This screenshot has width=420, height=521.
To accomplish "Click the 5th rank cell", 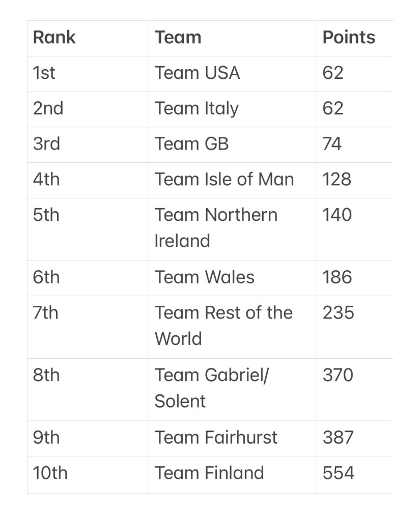I will tap(46, 215).
